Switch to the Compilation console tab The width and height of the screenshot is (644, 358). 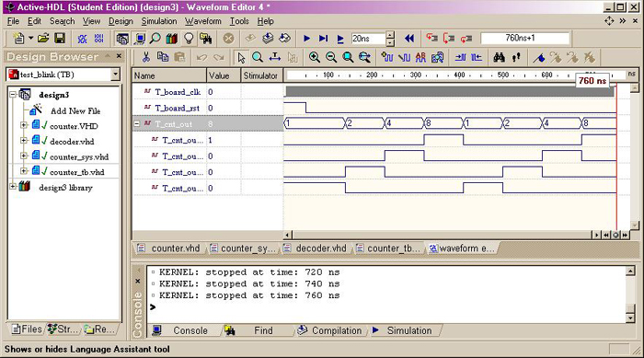(x=329, y=330)
